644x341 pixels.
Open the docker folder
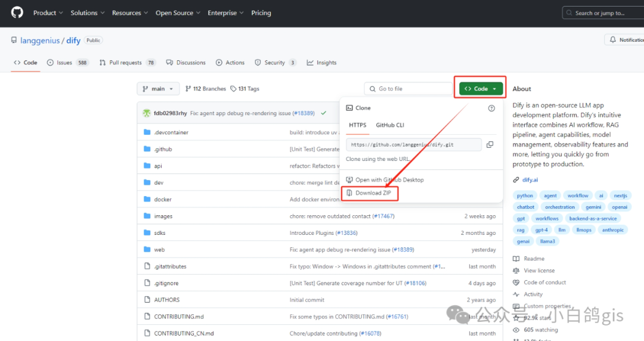click(163, 200)
